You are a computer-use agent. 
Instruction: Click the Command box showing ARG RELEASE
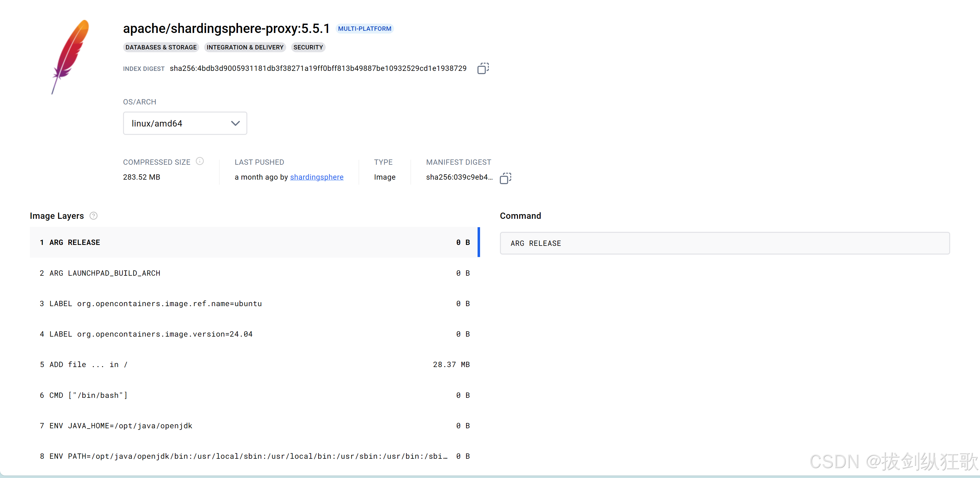tap(725, 243)
